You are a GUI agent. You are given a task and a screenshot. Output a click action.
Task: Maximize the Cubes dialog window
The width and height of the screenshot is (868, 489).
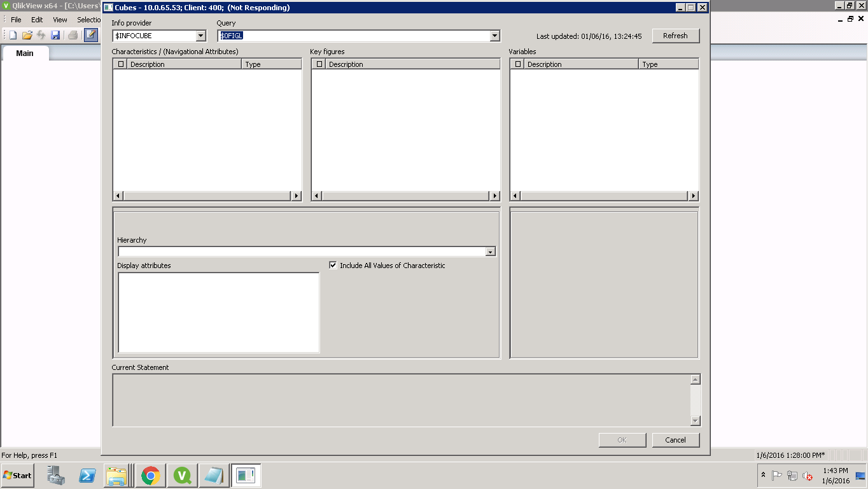(690, 8)
